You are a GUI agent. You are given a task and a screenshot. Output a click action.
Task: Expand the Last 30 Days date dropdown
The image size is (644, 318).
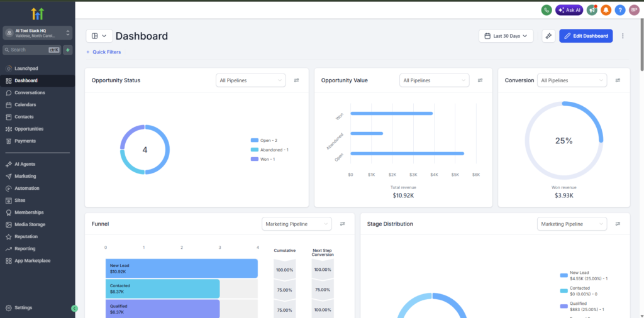coord(506,36)
